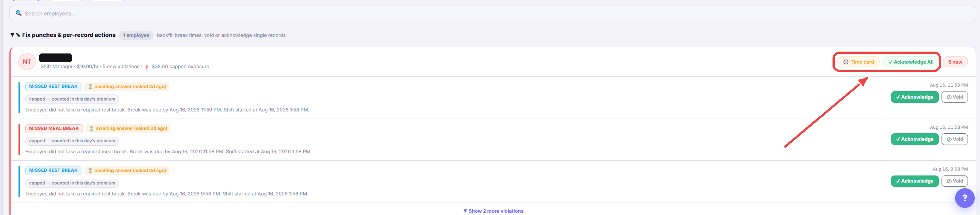Collapse the Fix punches section triangle
980x215 pixels.
pos(12,35)
